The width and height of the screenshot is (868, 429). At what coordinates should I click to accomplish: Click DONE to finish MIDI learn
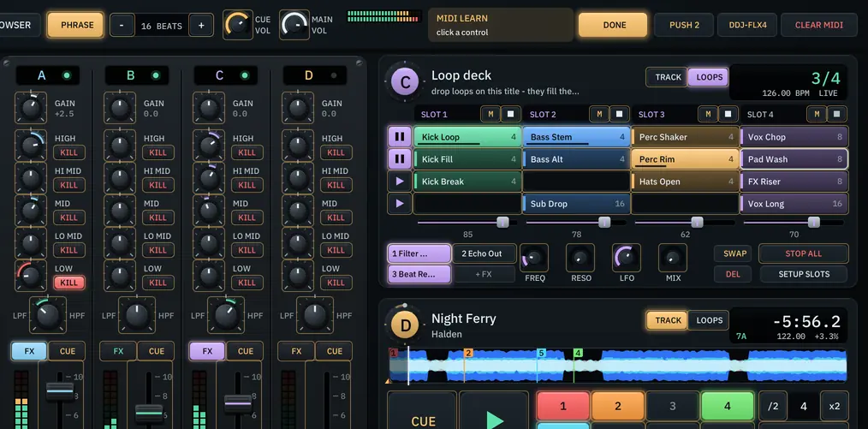point(614,25)
